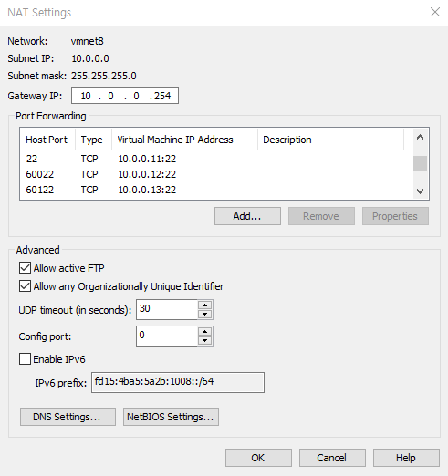448x476 pixels.
Task: Click the IPv6 prefix field
Action: (x=178, y=382)
